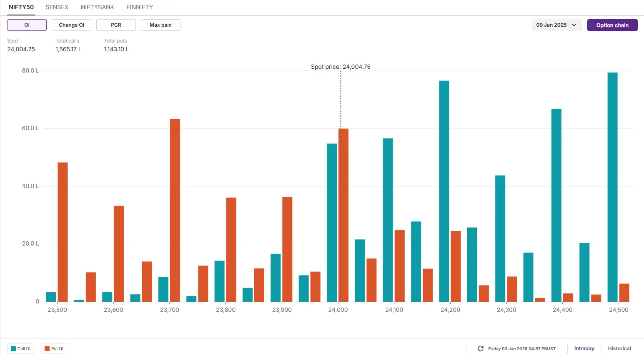Image resolution: width=644 pixels, height=356 pixels.
Task: Select the PCR view
Action: [x=116, y=25]
